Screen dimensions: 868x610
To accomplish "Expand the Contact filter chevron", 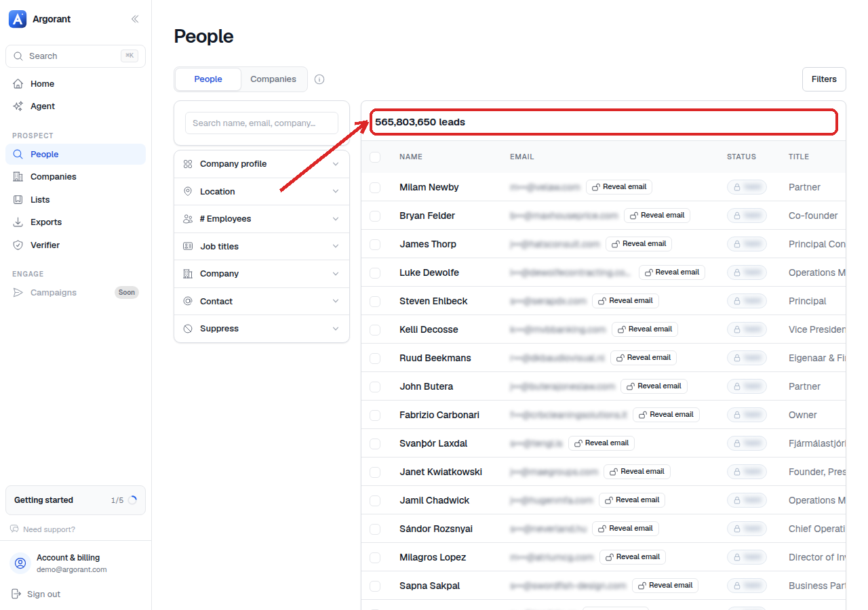I will point(336,302).
